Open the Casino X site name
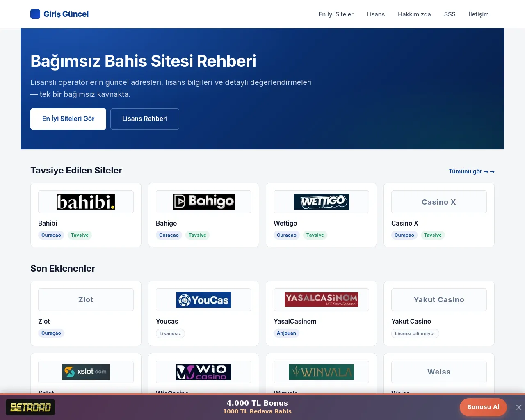The width and height of the screenshot is (525, 420). coord(405,223)
